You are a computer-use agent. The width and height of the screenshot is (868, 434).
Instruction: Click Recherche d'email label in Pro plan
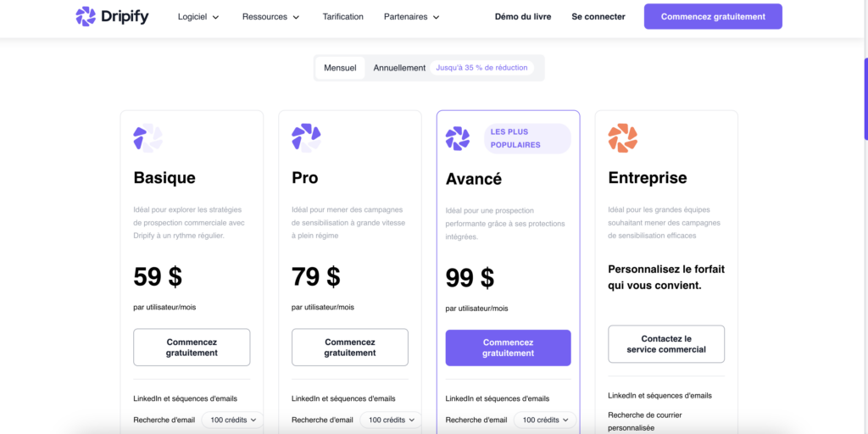pos(322,420)
